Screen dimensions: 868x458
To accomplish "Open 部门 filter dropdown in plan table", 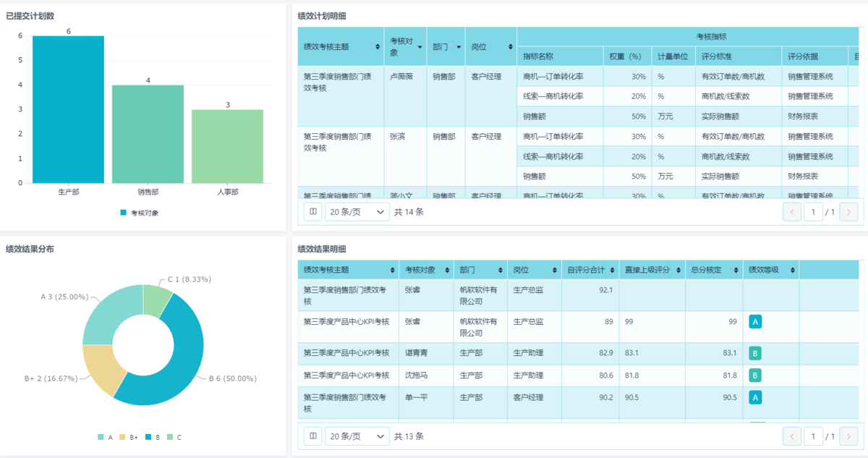I will pos(458,47).
